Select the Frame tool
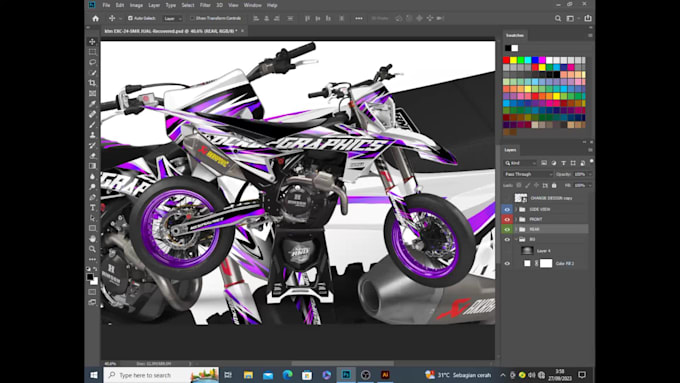Image resolution: width=680 pixels, height=383 pixels. pos(92,93)
